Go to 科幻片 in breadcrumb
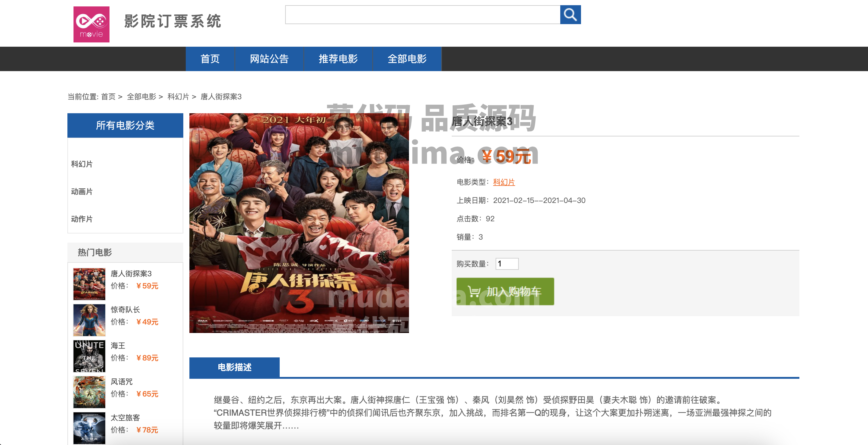The image size is (868, 445). [178, 97]
